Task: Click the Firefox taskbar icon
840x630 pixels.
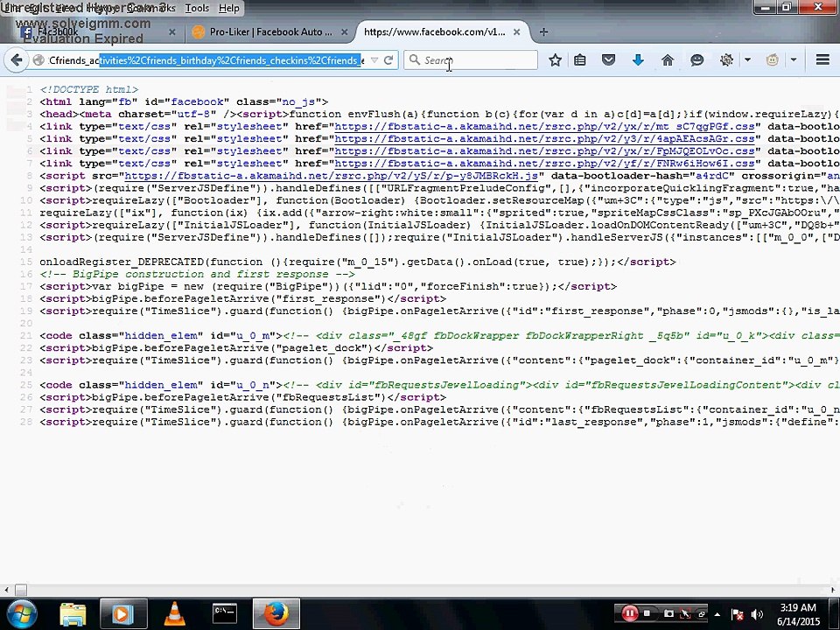Action: pyautogui.click(x=276, y=614)
